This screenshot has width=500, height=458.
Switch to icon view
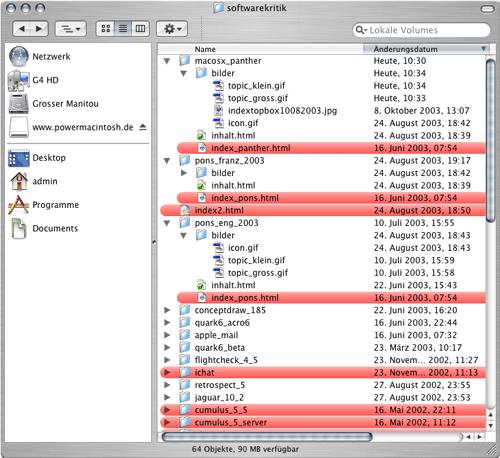[x=106, y=29]
